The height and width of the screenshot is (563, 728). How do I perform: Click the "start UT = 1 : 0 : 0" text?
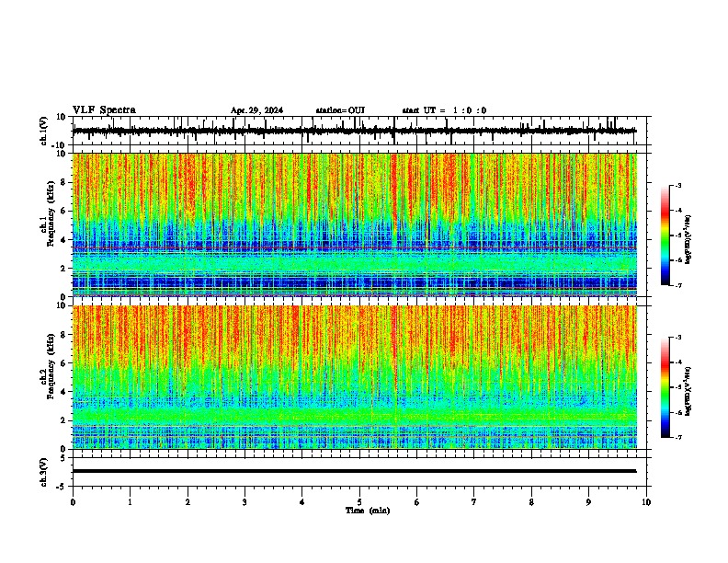pyautogui.click(x=444, y=110)
